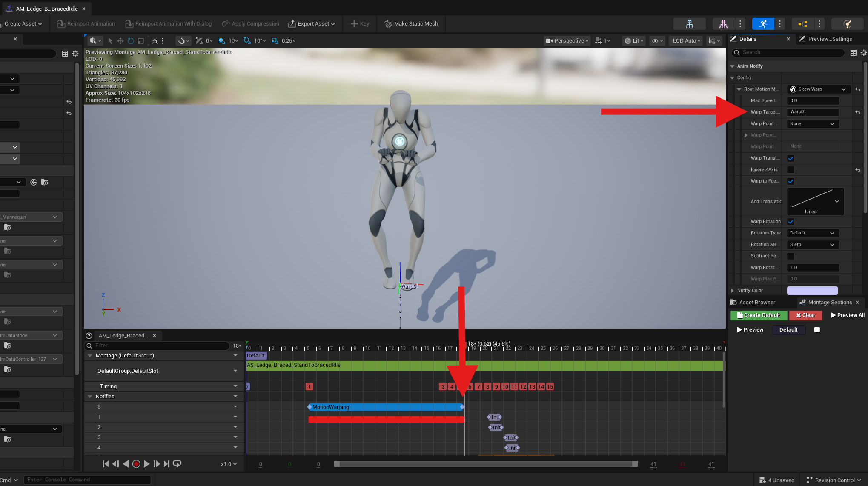Viewport: 868px width, 486px height.
Task: Open the Root Motion Mode Skew Warp dropdown
Action: pyautogui.click(x=818, y=89)
